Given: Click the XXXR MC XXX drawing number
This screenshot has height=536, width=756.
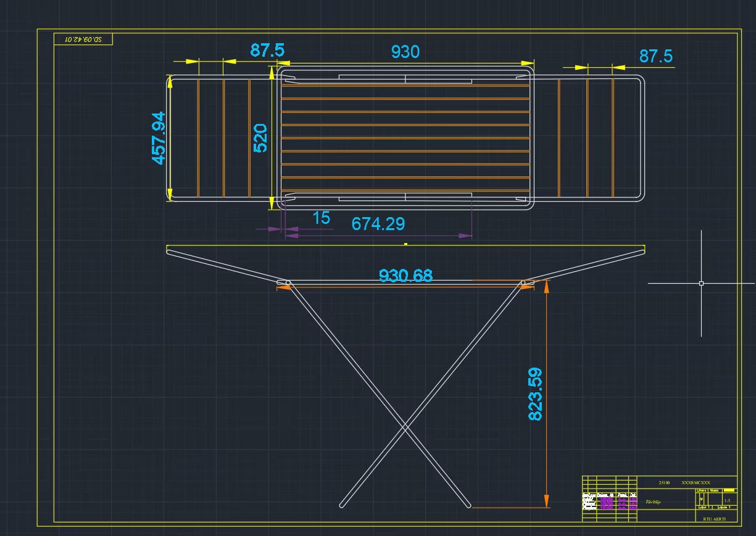Looking at the screenshot, I should point(695,483).
